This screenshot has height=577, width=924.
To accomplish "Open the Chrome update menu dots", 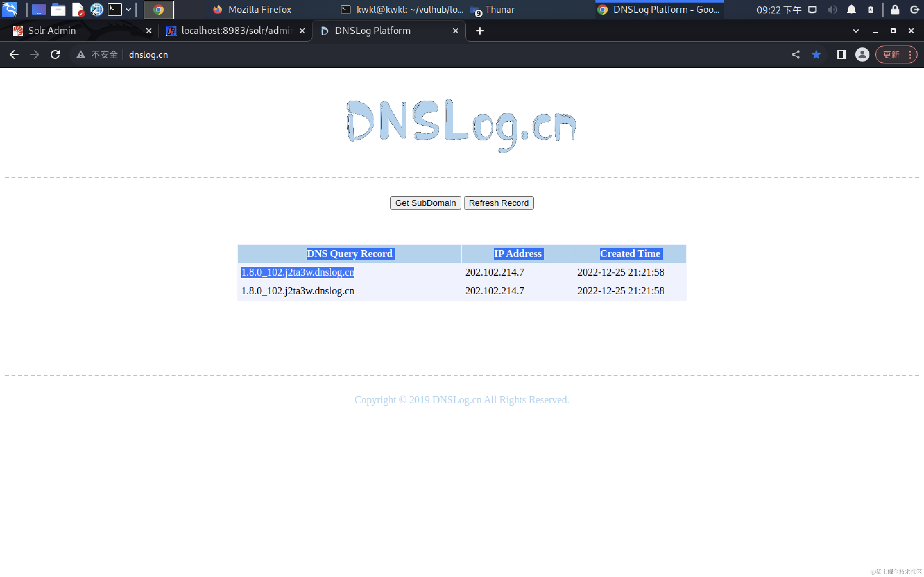I will click(x=910, y=54).
